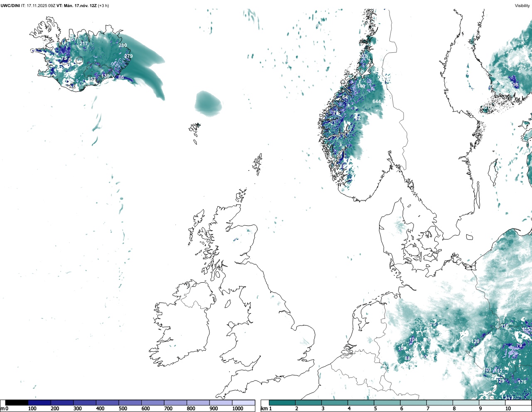Click the valid time Mán. 17.nóv. 12Z

click(80, 6)
